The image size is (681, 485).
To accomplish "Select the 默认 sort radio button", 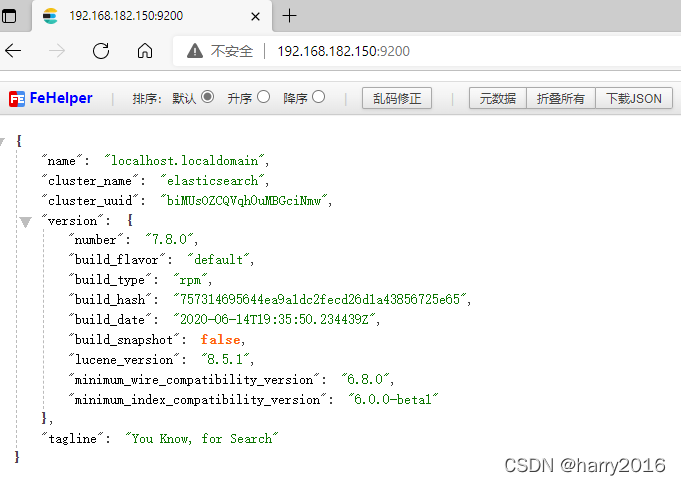I will pyautogui.click(x=208, y=97).
